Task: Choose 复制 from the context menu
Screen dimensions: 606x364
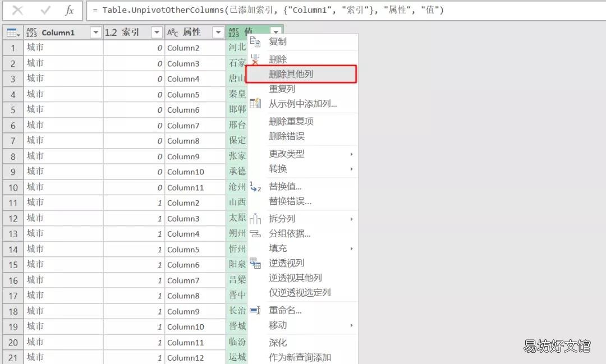Action: click(x=278, y=42)
